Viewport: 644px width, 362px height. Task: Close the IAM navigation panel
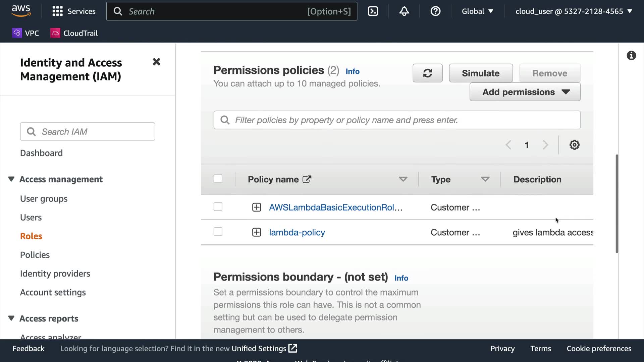click(156, 62)
